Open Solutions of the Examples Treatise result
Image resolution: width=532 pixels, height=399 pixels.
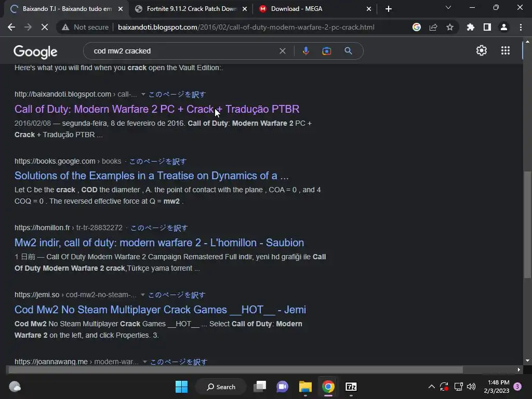(x=151, y=176)
